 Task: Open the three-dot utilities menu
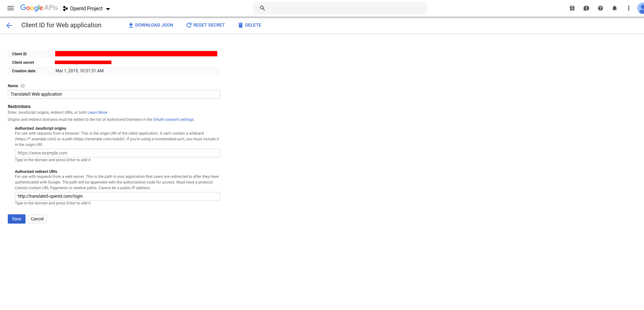(x=629, y=8)
